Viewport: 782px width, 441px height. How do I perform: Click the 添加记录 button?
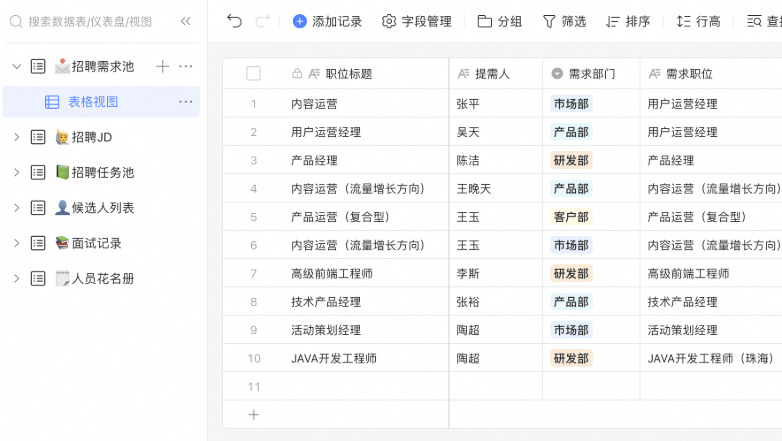(x=327, y=21)
